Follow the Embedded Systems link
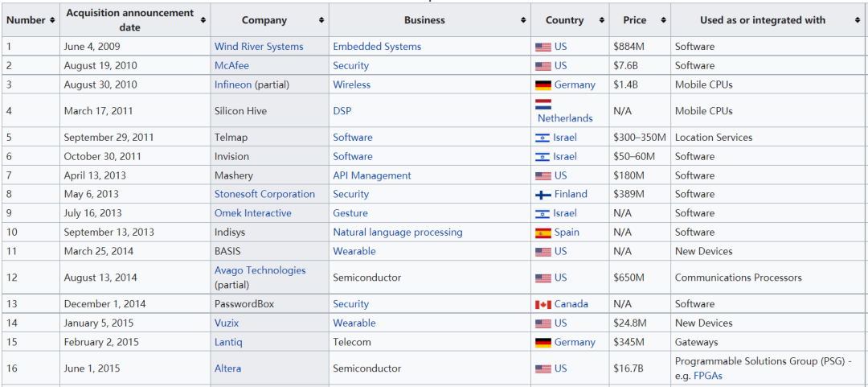The height and width of the screenshot is (387, 868). (377, 47)
